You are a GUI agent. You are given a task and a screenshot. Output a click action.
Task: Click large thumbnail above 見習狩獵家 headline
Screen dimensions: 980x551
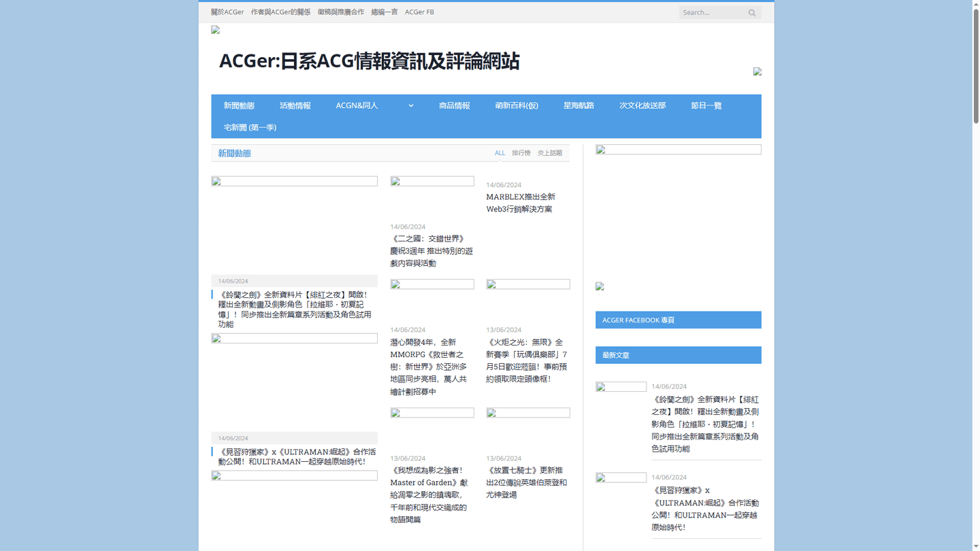[x=295, y=339]
